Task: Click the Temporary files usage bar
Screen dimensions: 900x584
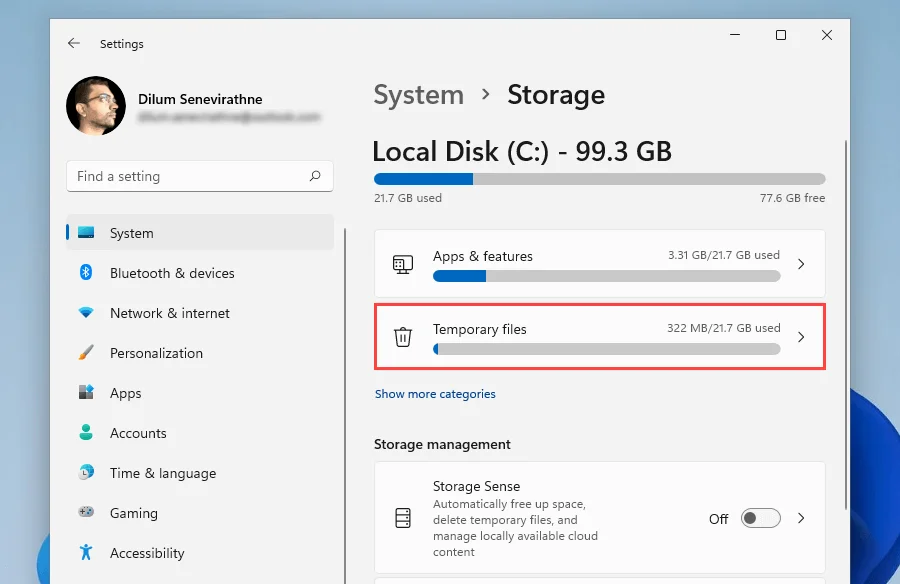Action: tap(607, 349)
